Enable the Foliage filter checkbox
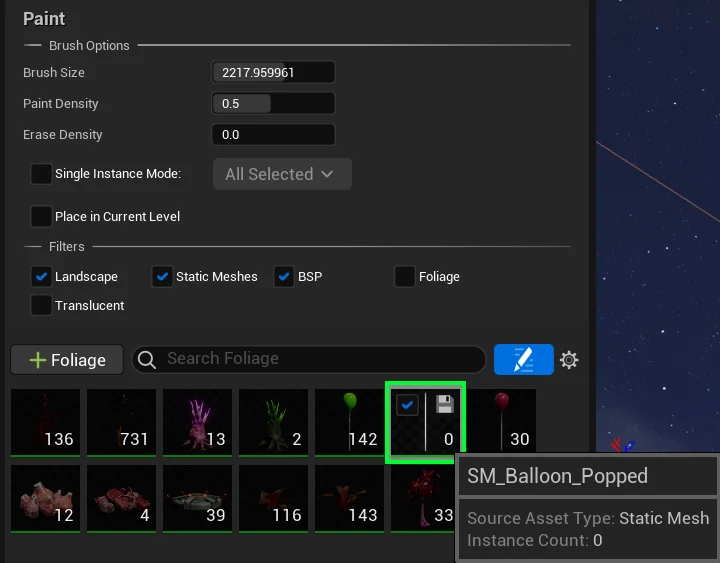This screenshot has width=720, height=563. click(x=404, y=277)
